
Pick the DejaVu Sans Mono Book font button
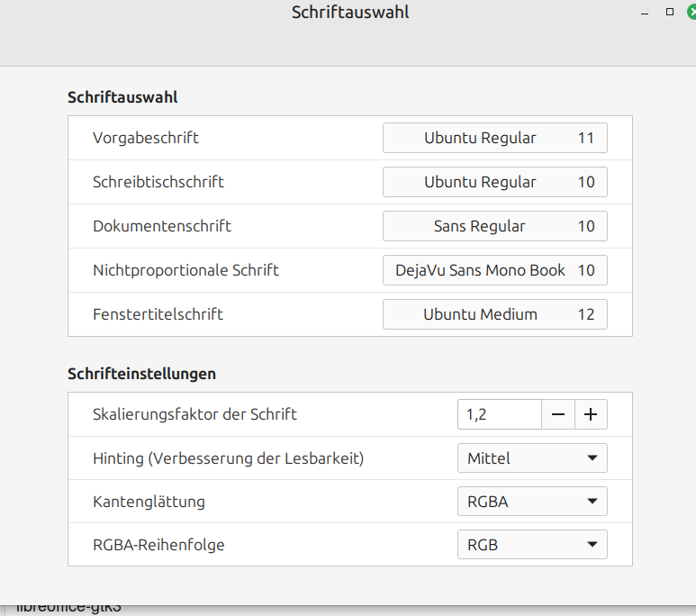[494, 270]
